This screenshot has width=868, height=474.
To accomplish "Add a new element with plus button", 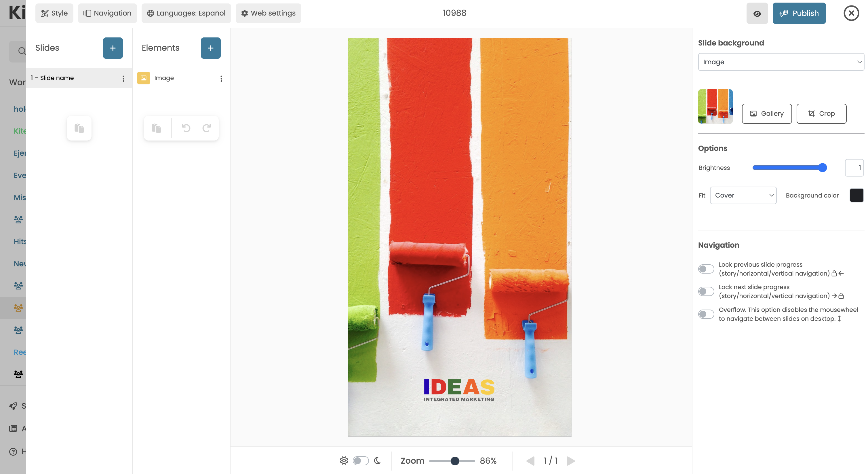I will [211, 48].
